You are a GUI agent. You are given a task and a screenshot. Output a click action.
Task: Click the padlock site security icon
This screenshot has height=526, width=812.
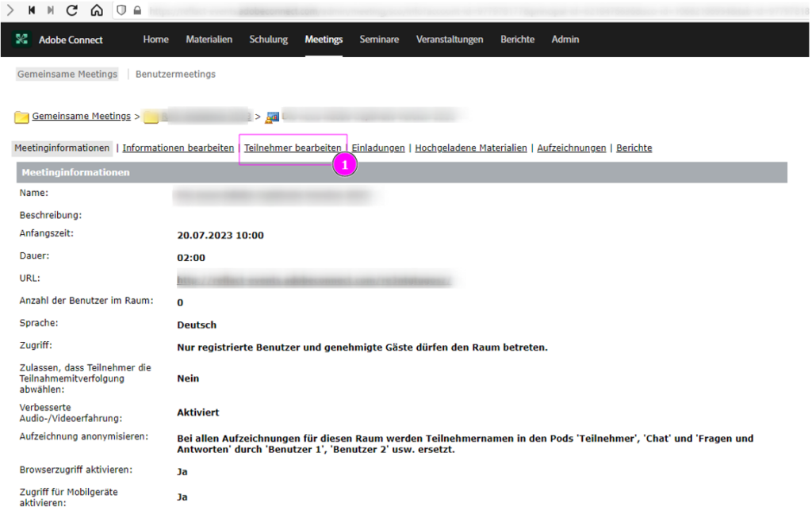(137, 10)
